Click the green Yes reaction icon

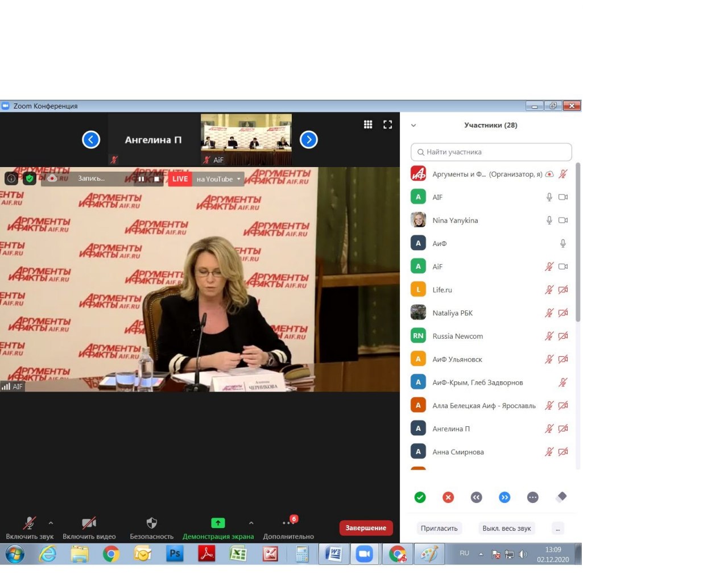(x=420, y=497)
